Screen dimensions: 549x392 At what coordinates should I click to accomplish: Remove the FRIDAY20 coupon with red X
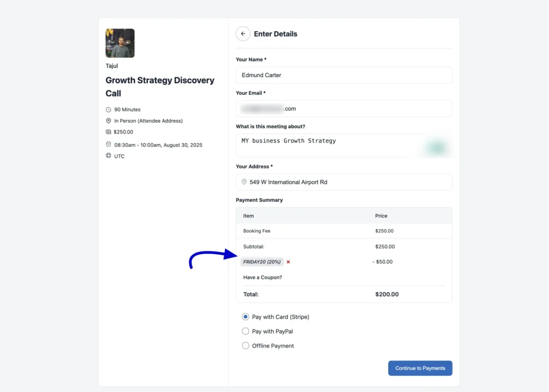[x=288, y=262]
